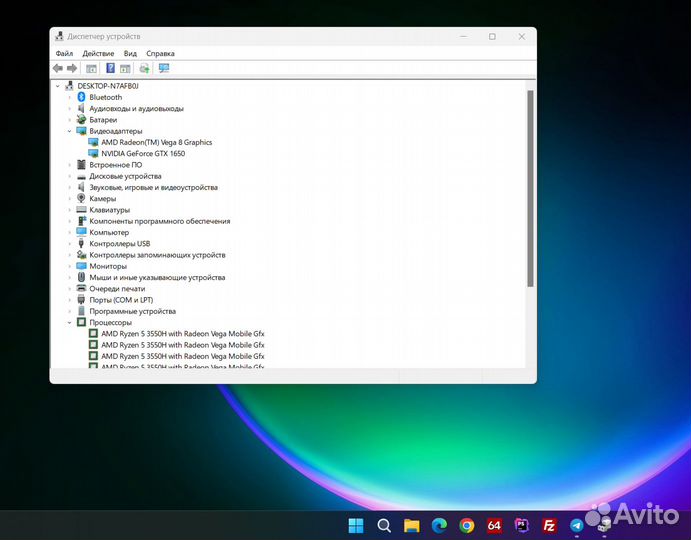Open Telegram from taskbar
This screenshot has width=691, height=540.
click(x=576, y=525)
